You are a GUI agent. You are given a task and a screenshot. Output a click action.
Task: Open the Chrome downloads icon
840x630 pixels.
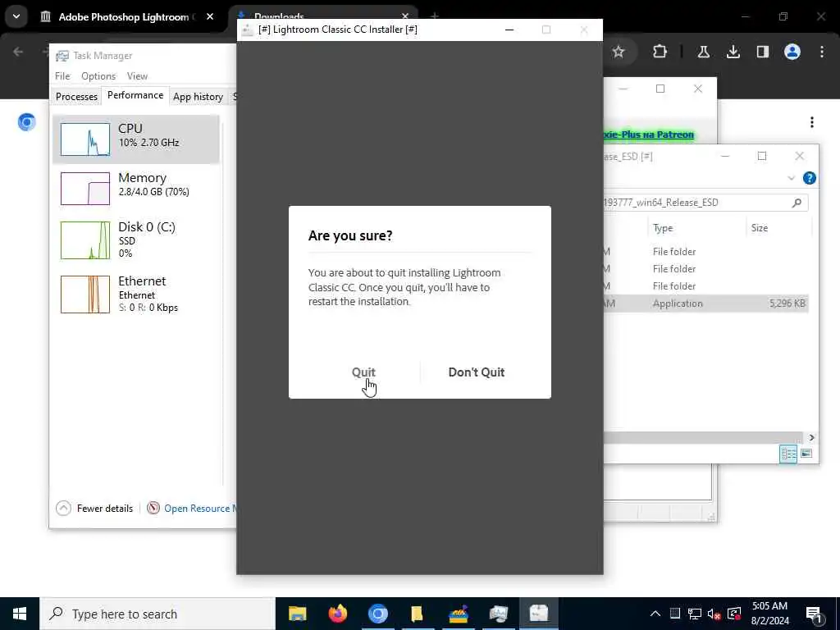tap(733, 52)
